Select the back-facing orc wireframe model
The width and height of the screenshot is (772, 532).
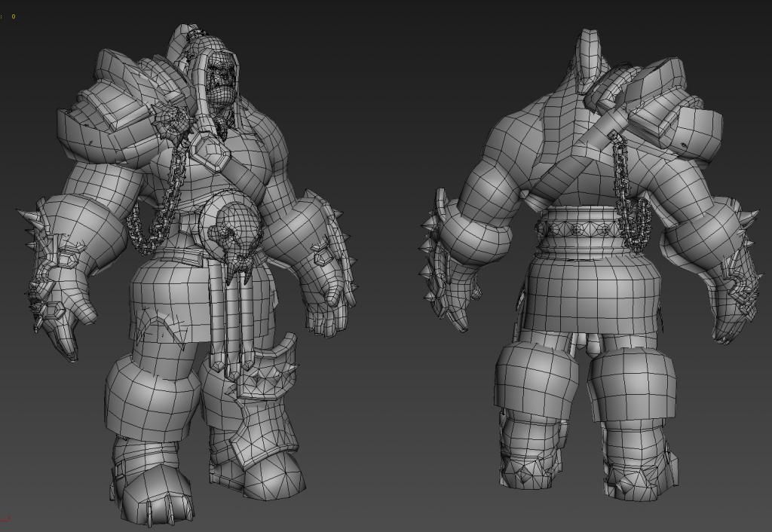590,266
